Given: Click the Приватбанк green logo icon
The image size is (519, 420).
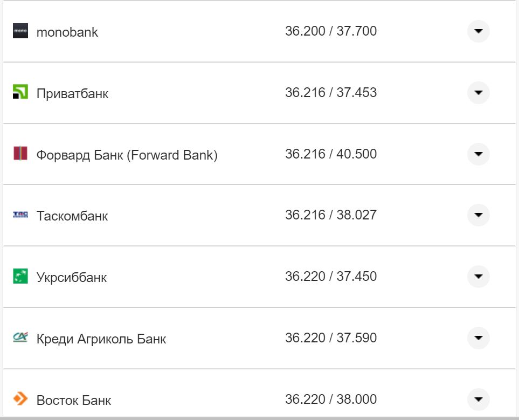Looking at the screenshot, I should (20, 93).
